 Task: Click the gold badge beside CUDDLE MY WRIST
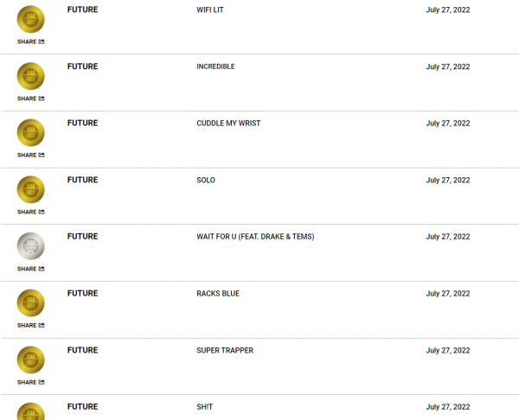[x=31, y=132]
